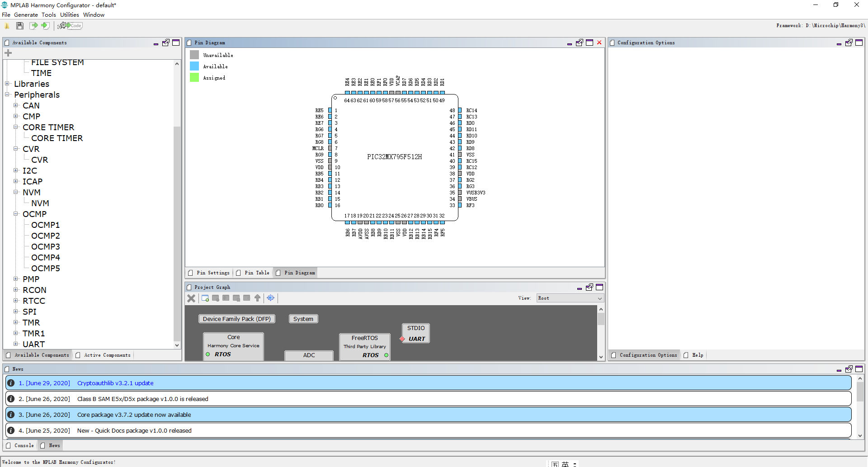The image size is (868, 467).
Task: Click the first green arrow export icon
Action: click(x=33, y=26)
